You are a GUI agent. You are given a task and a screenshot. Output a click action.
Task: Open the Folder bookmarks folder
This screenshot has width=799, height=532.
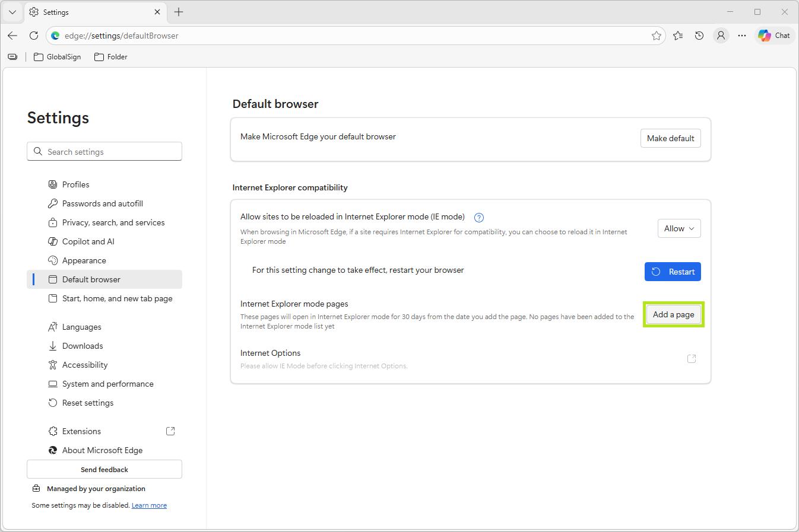tap(111, 57)
